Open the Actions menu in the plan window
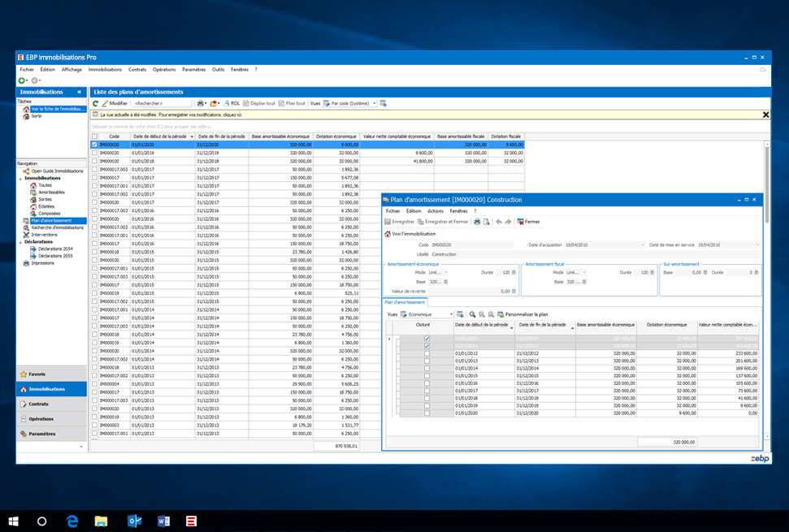 436,210
